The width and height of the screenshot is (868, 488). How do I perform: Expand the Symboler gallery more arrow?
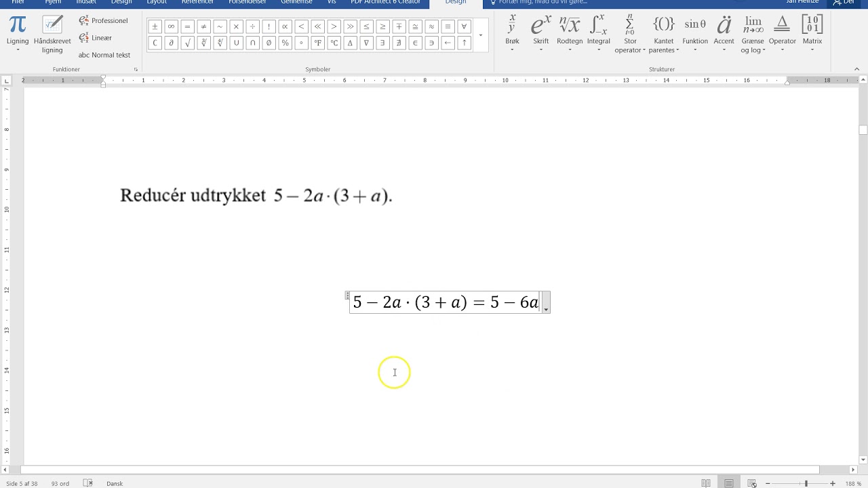[481, 35]
